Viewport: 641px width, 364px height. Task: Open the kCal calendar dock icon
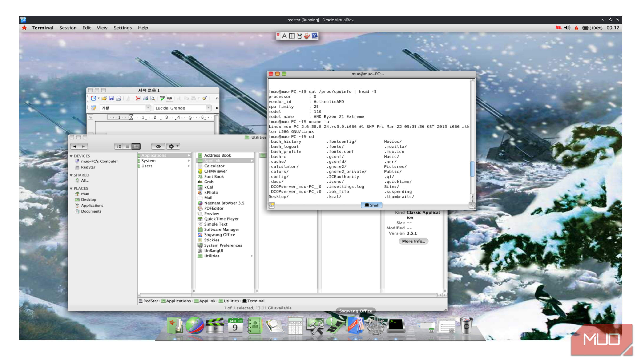235,325
